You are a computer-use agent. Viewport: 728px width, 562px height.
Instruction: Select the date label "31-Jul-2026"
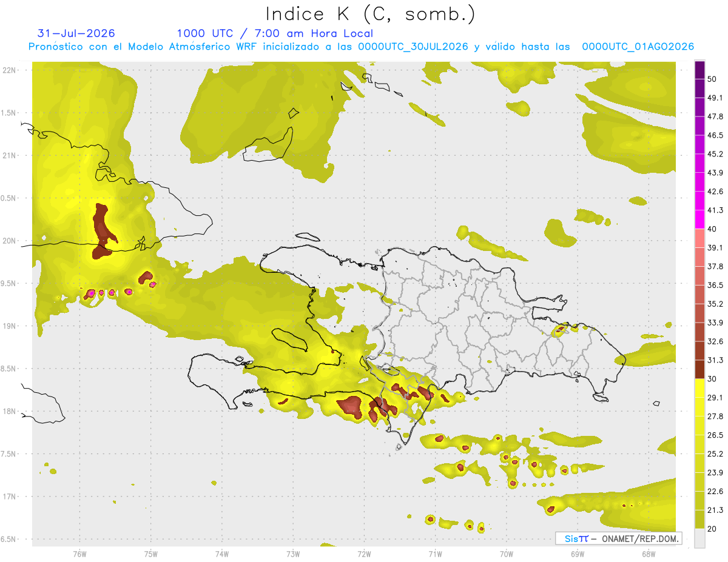(76, 33)
